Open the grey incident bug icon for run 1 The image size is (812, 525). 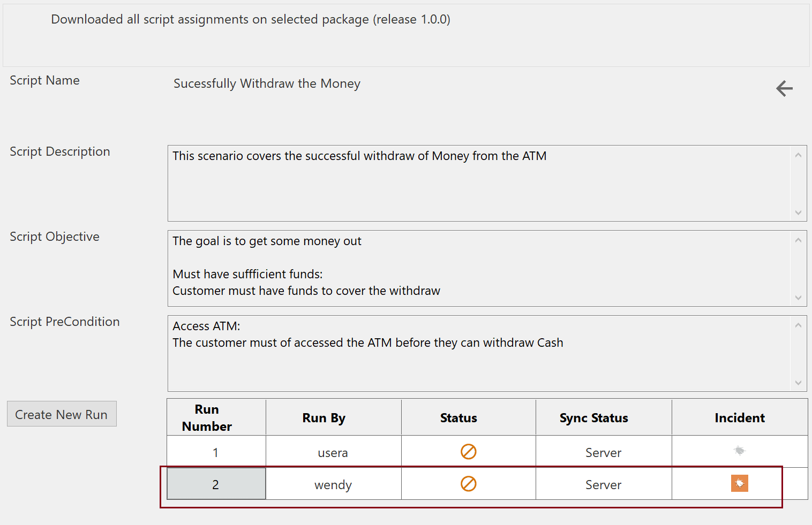coord(739,451)
